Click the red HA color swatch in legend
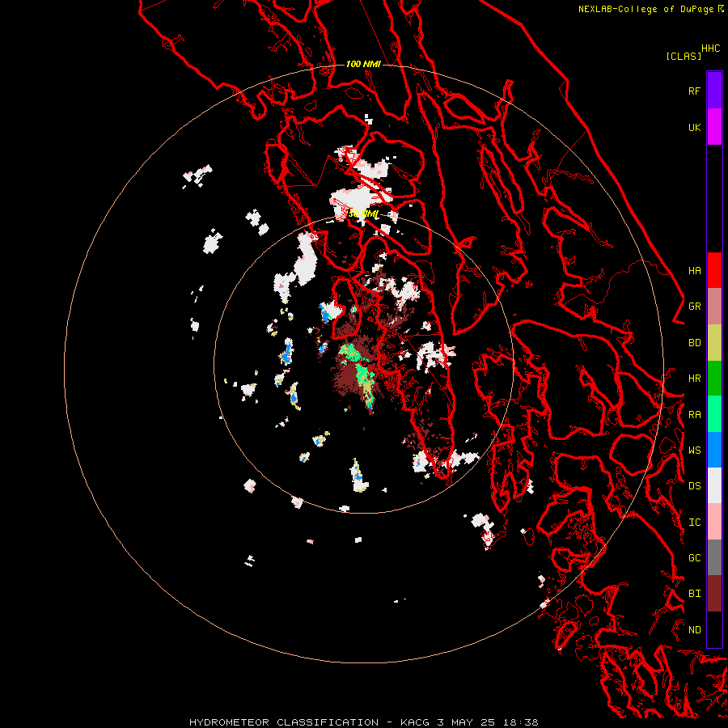 pos(714,270)
